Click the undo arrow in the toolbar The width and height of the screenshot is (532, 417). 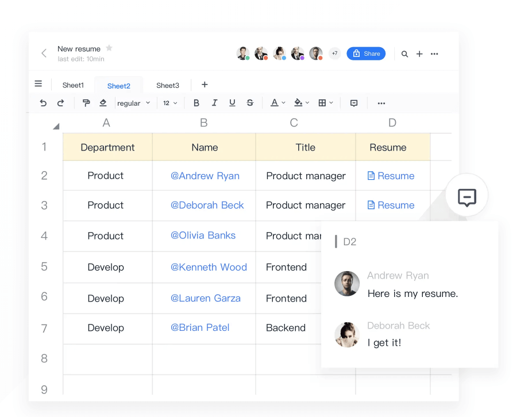(x=43, y=103)
